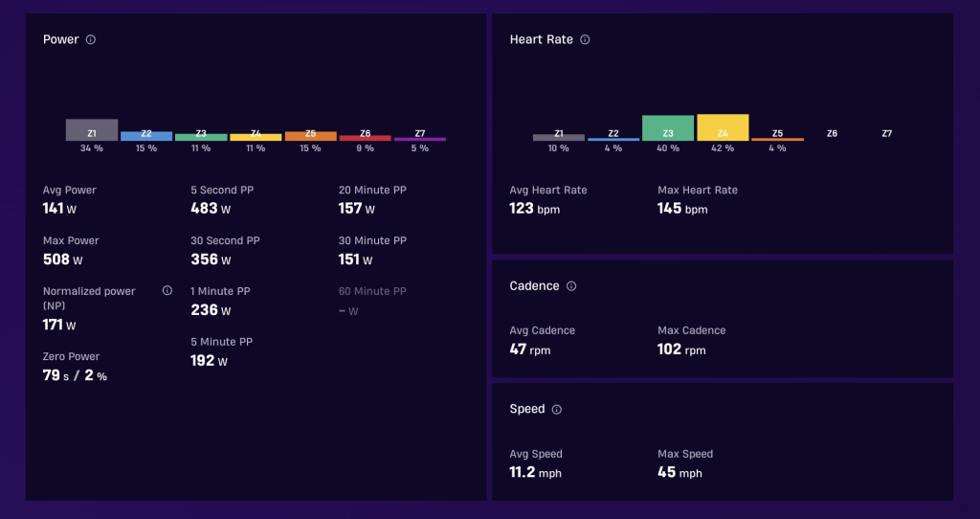Click the Max Cadence 102 rpm value
980x519 pixels.
coord(681,349)
